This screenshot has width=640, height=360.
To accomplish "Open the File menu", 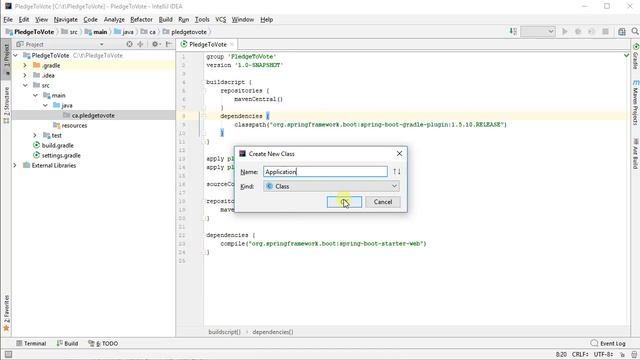I will tap(8, 19).
